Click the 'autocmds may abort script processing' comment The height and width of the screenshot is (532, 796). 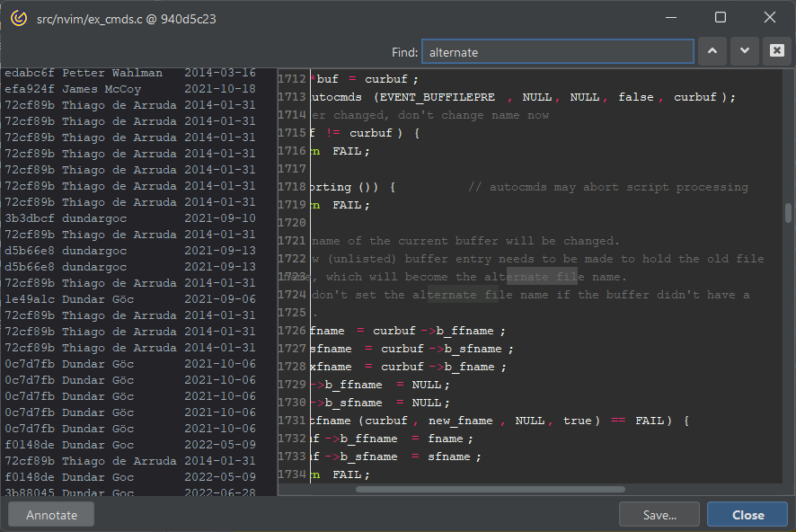pyautogui.click(x=607, y=187)
